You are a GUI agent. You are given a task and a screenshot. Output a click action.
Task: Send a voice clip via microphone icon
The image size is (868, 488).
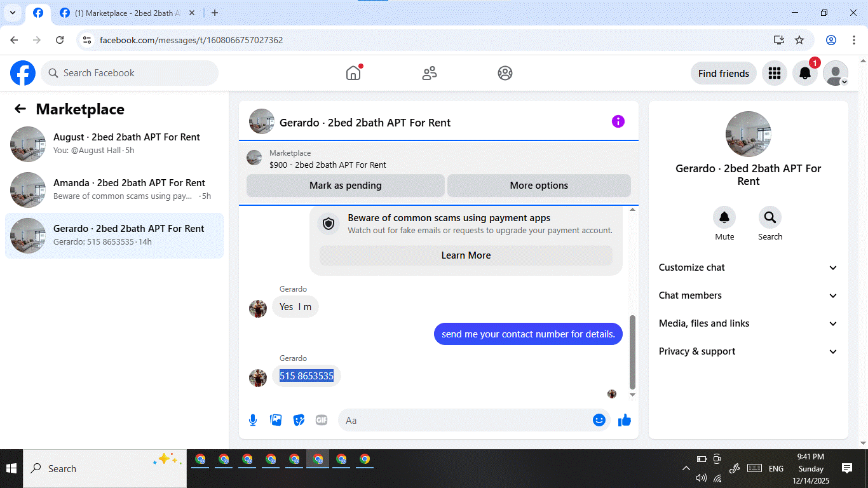(x=253, y=420)
